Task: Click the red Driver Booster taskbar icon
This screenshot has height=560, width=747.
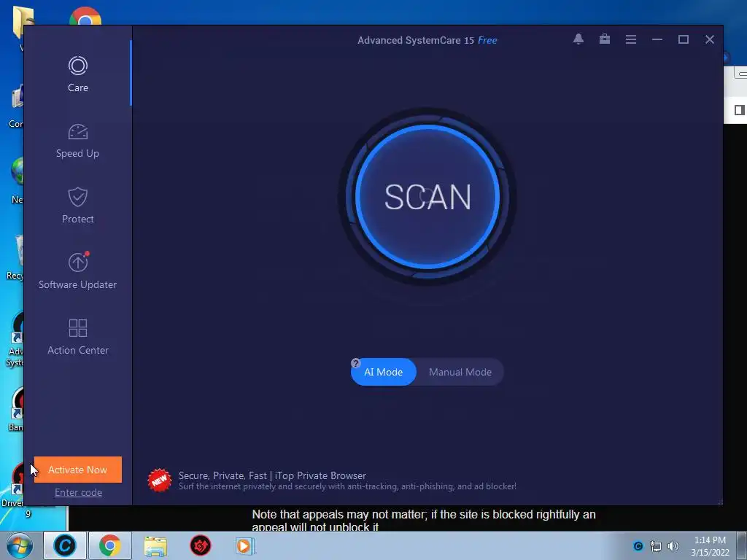Action: [201, 545]
